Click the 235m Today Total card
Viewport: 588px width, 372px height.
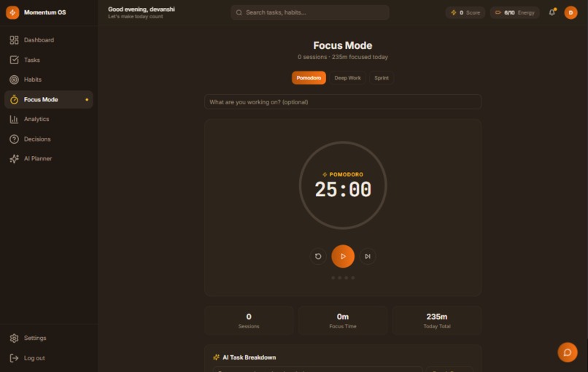(437, 321)
